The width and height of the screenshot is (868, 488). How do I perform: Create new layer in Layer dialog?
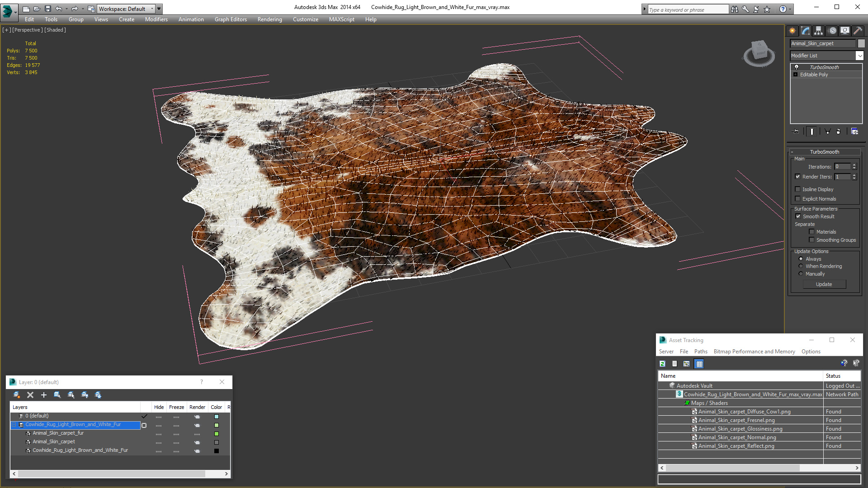tap(17, 395)
